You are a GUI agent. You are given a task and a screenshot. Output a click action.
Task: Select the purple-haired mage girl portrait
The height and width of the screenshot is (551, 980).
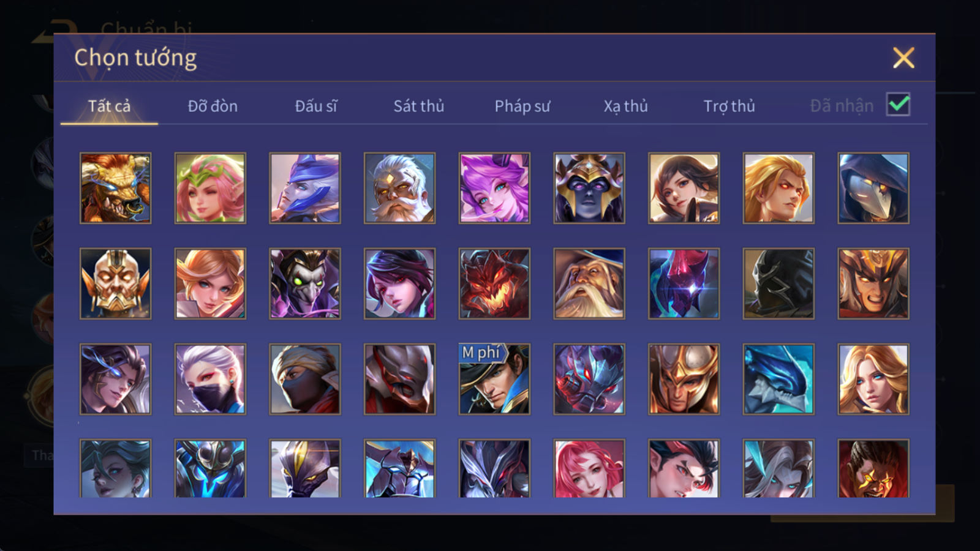(494, 188)
